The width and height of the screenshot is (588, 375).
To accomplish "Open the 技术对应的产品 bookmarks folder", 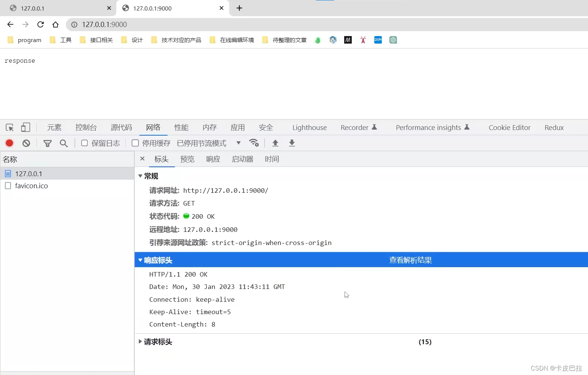I will pos(176,40).
